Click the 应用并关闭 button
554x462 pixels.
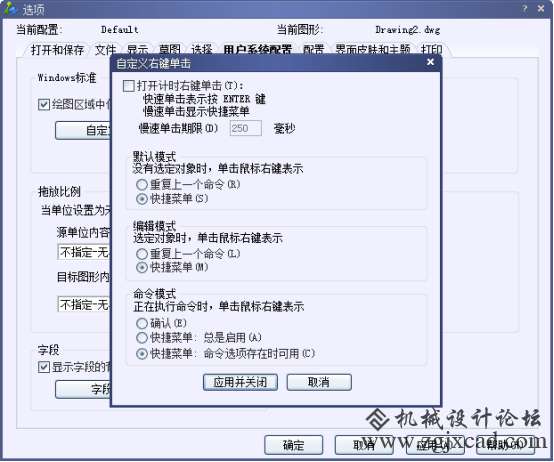240,382
